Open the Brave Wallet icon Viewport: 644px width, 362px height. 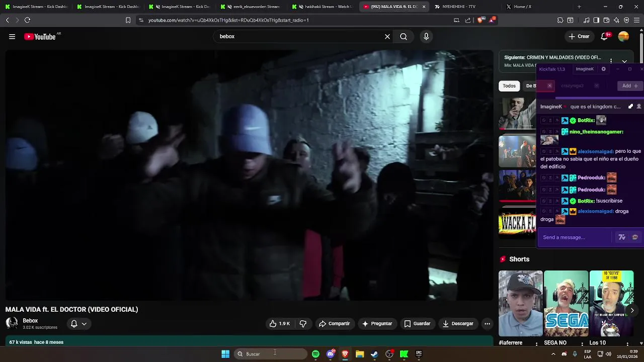tap(606, 20)
